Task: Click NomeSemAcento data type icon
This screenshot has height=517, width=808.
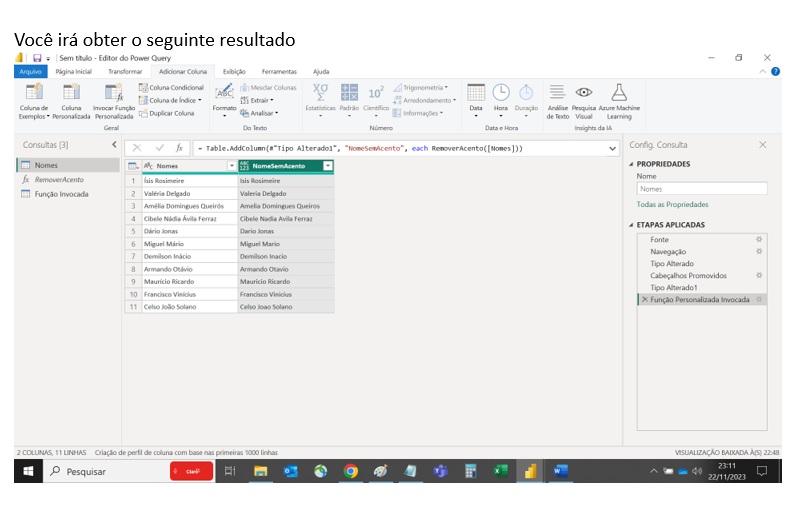Action: click(x=244, y=166)
